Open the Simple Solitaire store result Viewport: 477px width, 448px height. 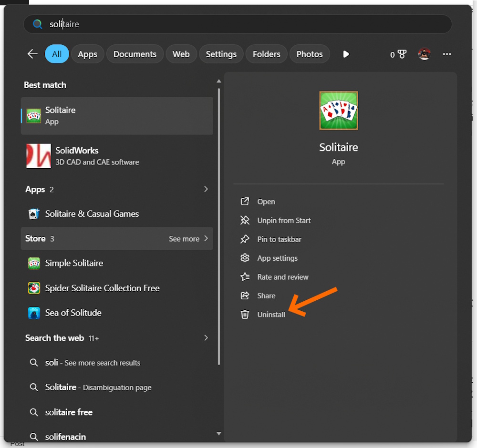pyautogui.click(x=117, y=263)
